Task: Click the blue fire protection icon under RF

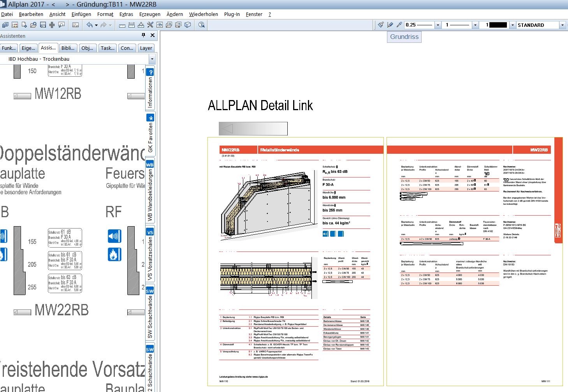Action: pos(114,255)
